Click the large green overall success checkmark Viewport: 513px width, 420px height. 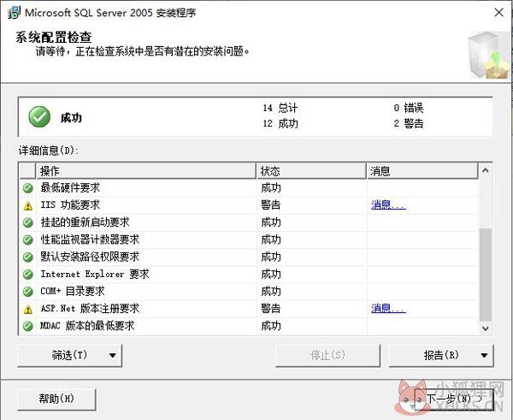pos(39,117)
